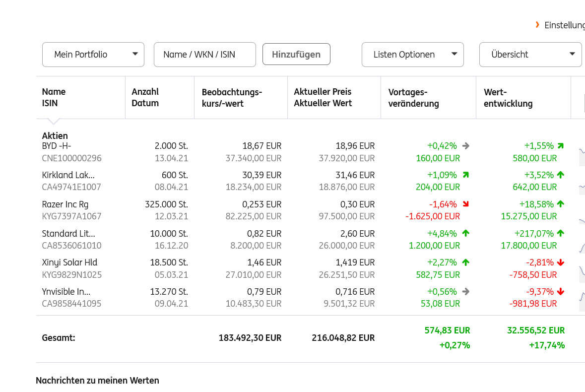
Task: Sort by the Name ISIN column header
Action: pos(54,97)
